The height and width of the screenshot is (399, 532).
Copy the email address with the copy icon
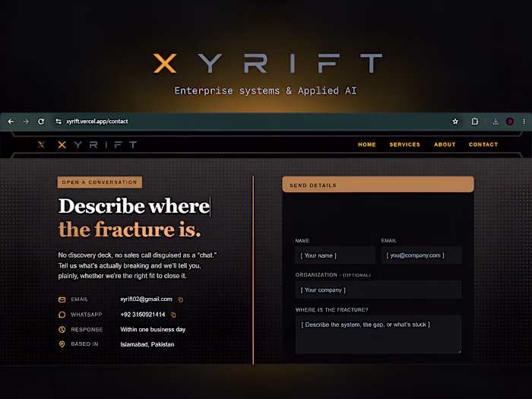point(181,299)
